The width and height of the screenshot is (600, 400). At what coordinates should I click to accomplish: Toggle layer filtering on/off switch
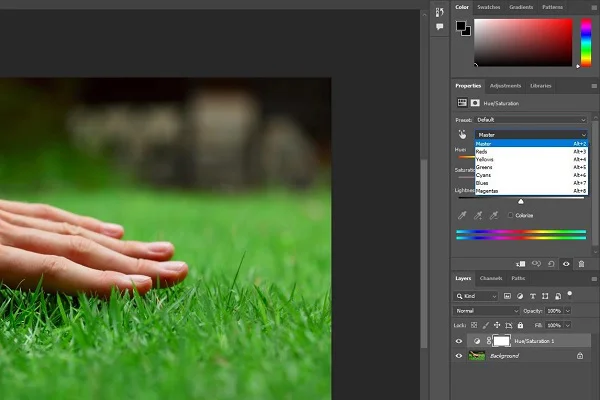click(570, 294)
